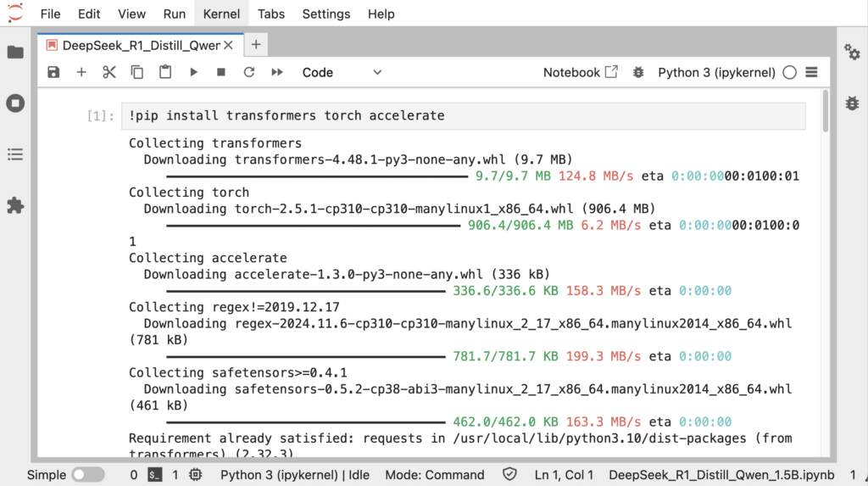Switch kernel via Python 3 (ipykernel) button
The height and width of the screenshot is (486, 868).
pyautogui.click(x=716, y=73)
